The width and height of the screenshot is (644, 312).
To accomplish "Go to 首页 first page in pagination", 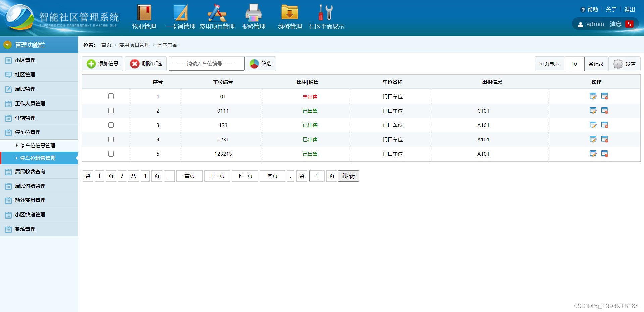I will [190, 176].
